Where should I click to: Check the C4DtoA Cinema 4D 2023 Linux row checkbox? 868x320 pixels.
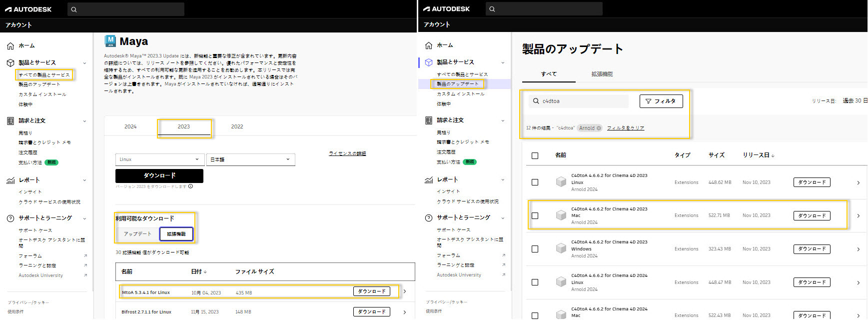click(x=535, y=182)
